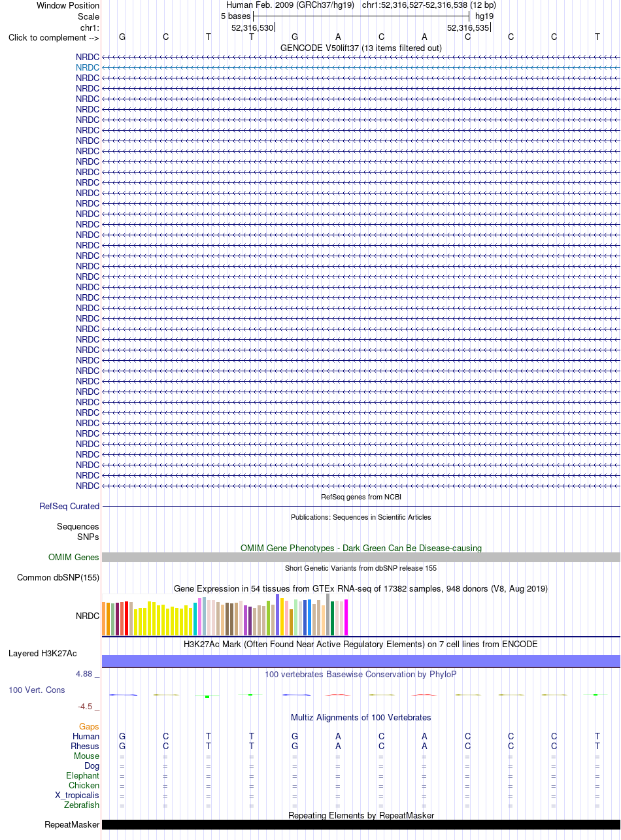Click the -4.5 PhyloP lower axis value
Viewport: 621px width, 840px height.
pyautogui.click(x=87, y=707)
